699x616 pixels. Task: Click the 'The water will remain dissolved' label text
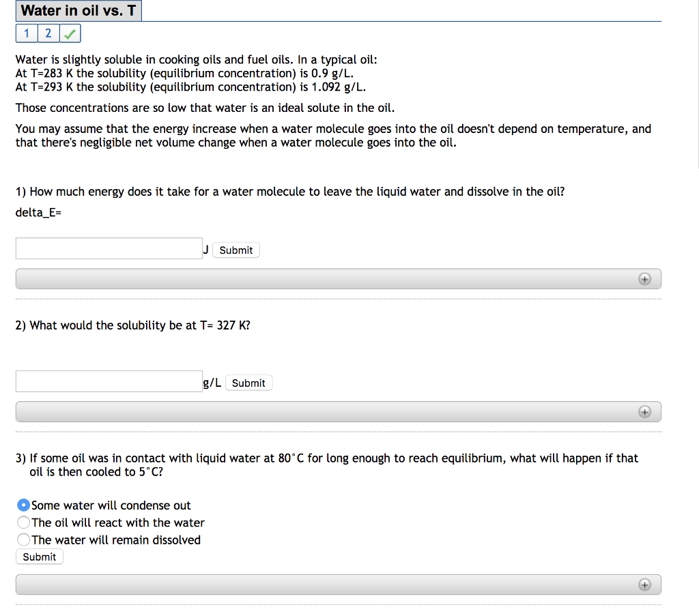tap(116, 540)
